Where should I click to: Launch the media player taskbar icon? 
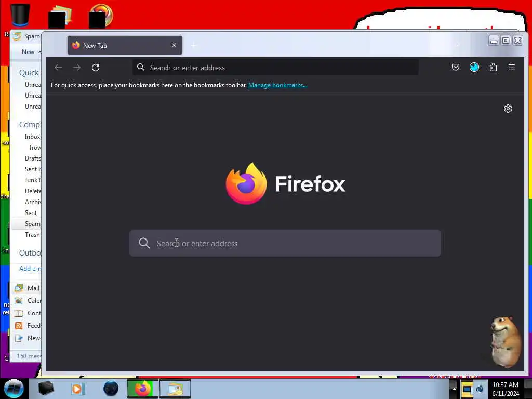pyautogui.click(x=77, y=389)
